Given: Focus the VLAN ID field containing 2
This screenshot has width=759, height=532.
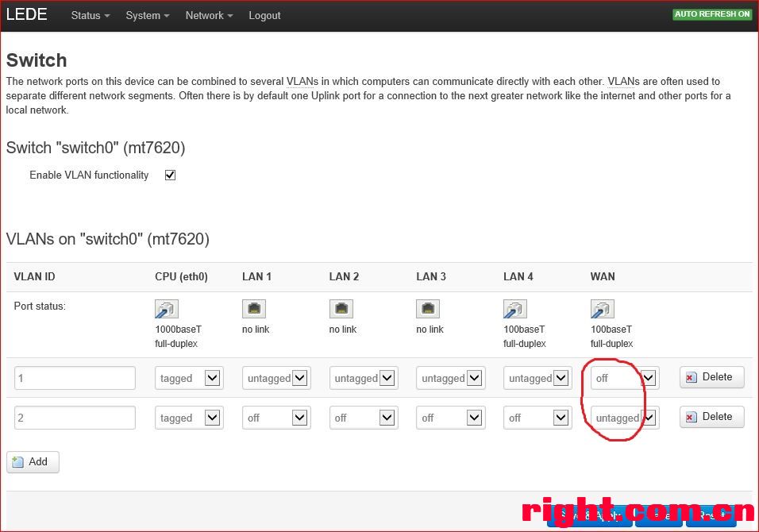Looking at the screenshot, I should tap(75, 418).
